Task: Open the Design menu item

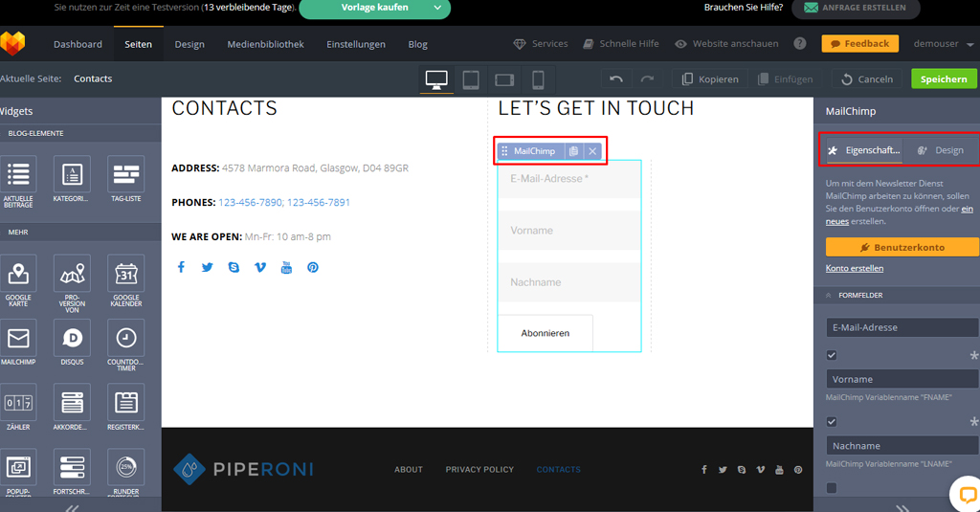Action: [189, 44]
